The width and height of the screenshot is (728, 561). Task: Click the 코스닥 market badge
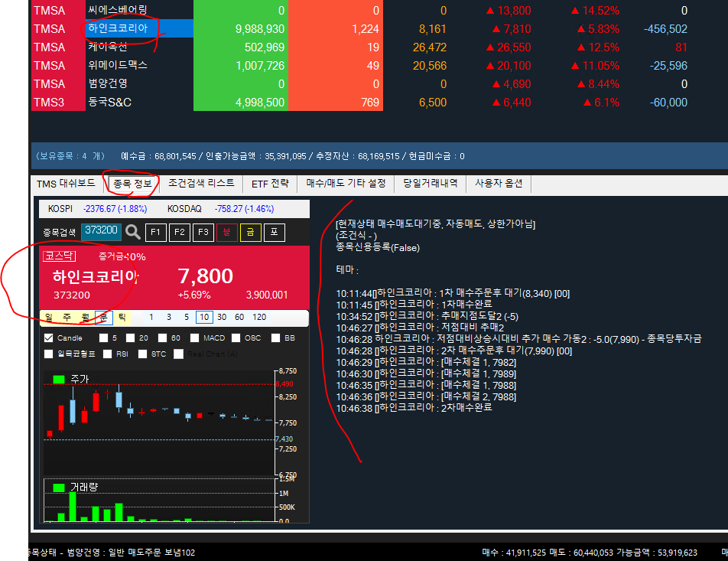[x=59, y=256]
